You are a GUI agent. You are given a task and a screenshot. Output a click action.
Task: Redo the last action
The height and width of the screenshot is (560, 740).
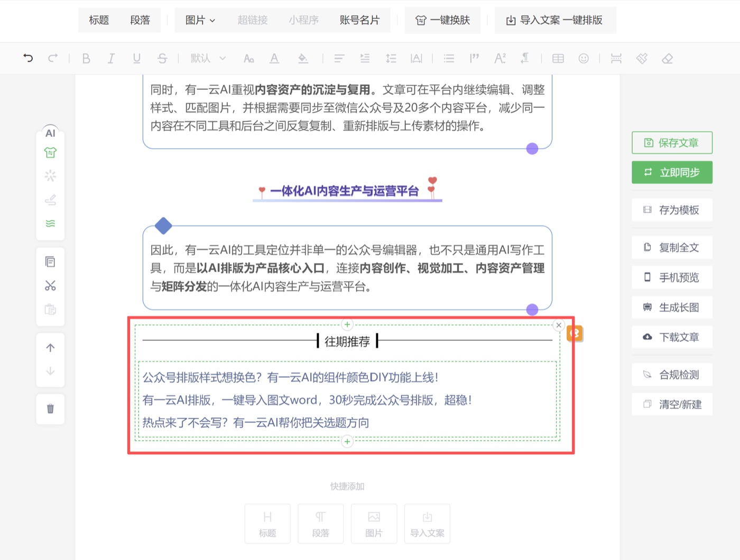[53, 58]
